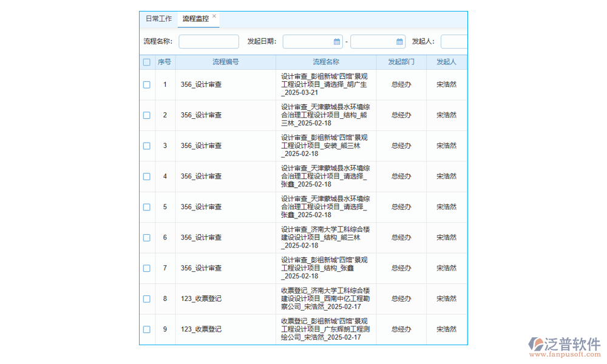Click the 流程名称 search input field
Viewport: 607px width, 364px height.
tap(209, 41)
